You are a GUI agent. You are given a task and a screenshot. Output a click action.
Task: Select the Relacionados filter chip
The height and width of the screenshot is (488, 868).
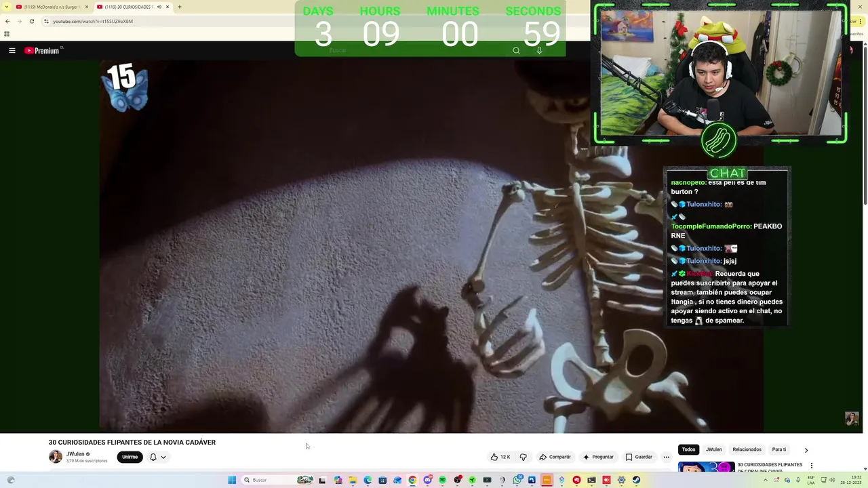click(747, 449)
